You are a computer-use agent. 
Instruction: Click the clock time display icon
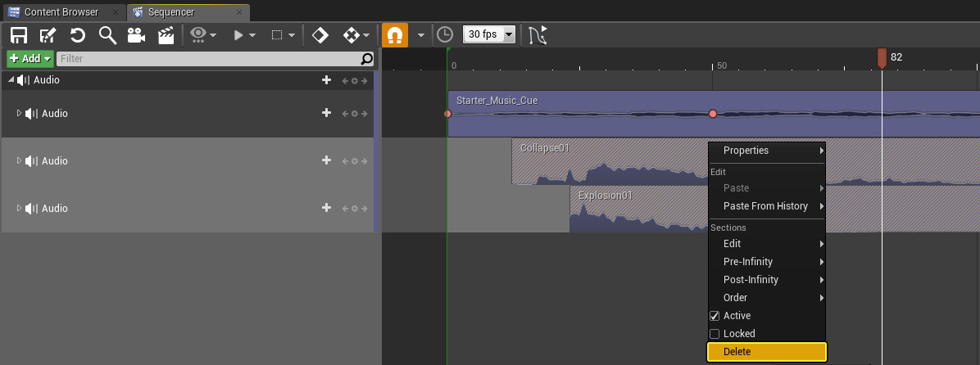pyautogui.click(x=444, y=34)
